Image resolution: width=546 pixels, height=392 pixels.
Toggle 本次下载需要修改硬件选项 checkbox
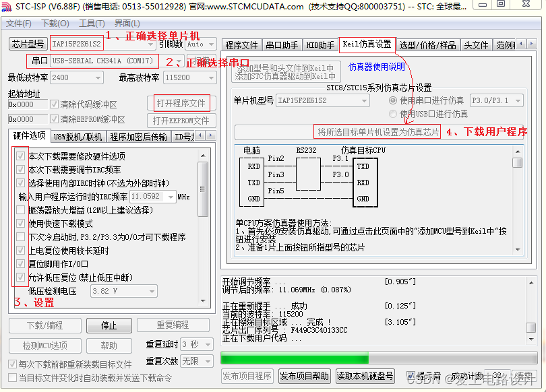tap(20, 156)
